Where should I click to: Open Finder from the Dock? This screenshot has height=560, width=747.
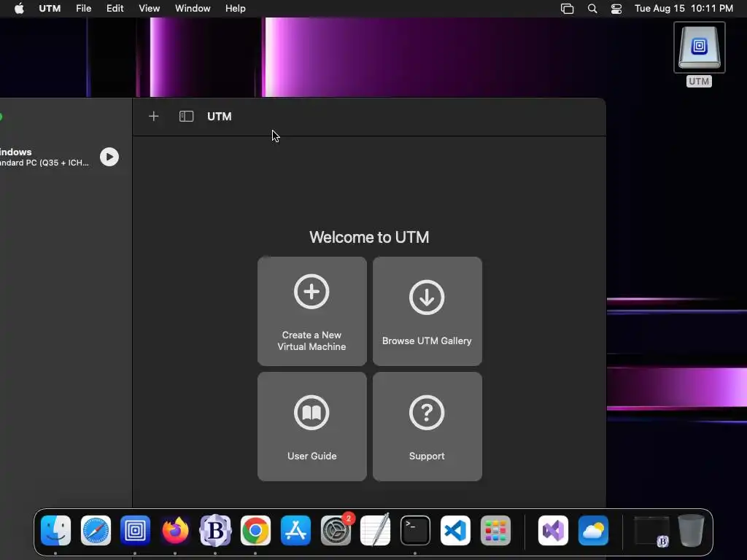coord(55,530)
